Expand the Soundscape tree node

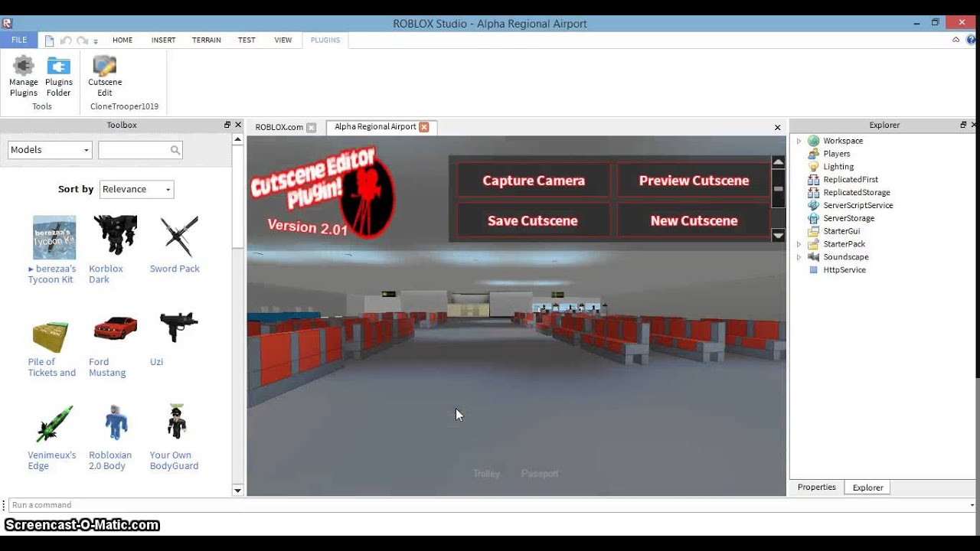pyautogui.click(x=799, y=257)
